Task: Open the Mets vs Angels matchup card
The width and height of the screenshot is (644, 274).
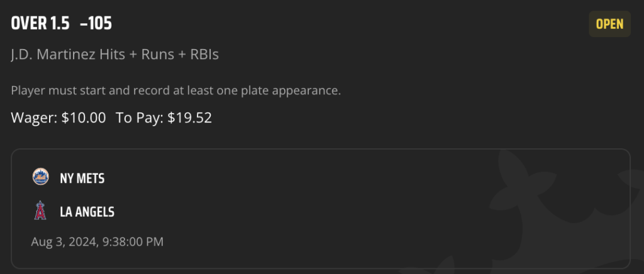Action: [321, 209]
